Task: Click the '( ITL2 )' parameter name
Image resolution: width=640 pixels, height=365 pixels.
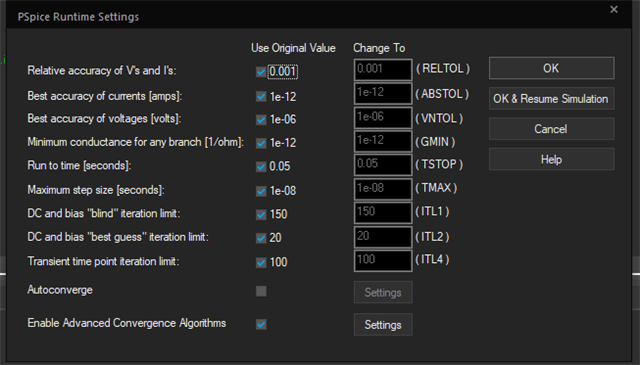Action: [432, 237]
